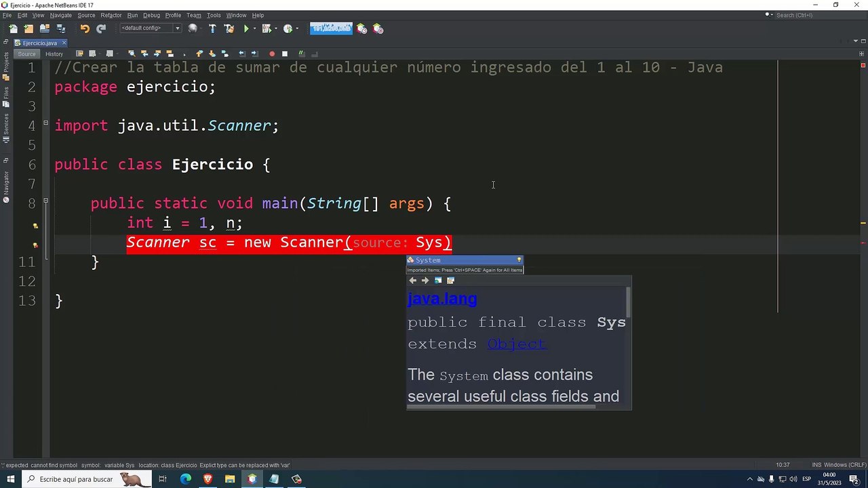The image size is (868, 488).
Task: Clean and Build the project
Action: tap(229, 28)
